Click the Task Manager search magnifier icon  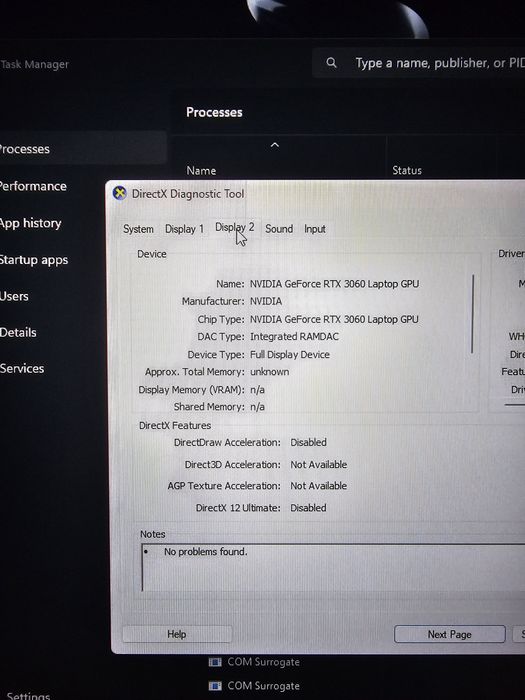(x=331, y=62)
